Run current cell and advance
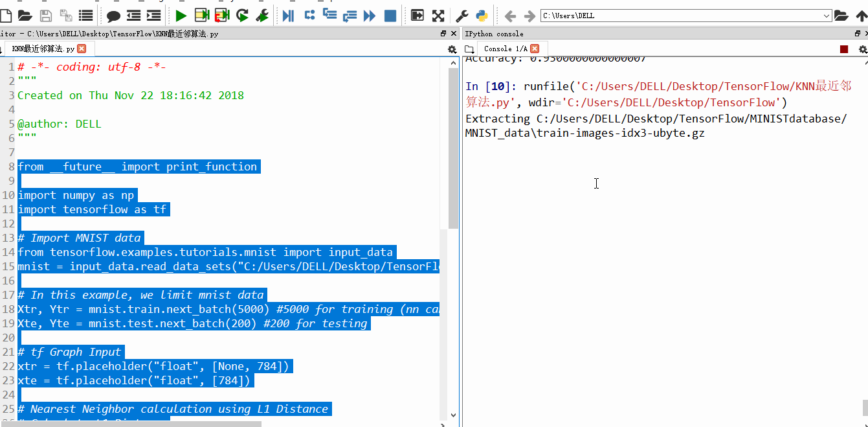 [x=222, y=16]
